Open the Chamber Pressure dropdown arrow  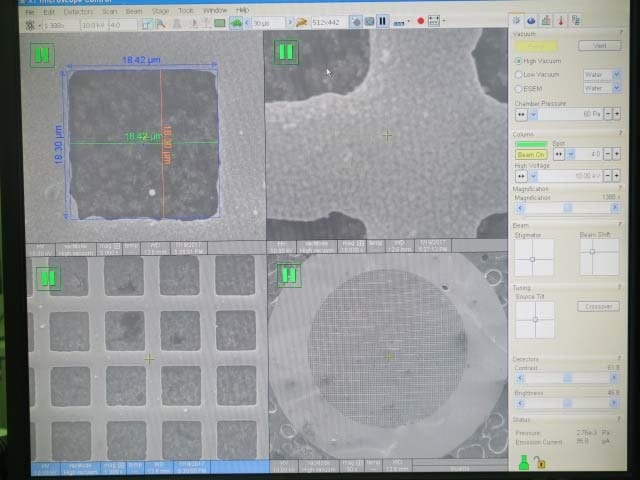pyautogui.click(x=533, y=115)
